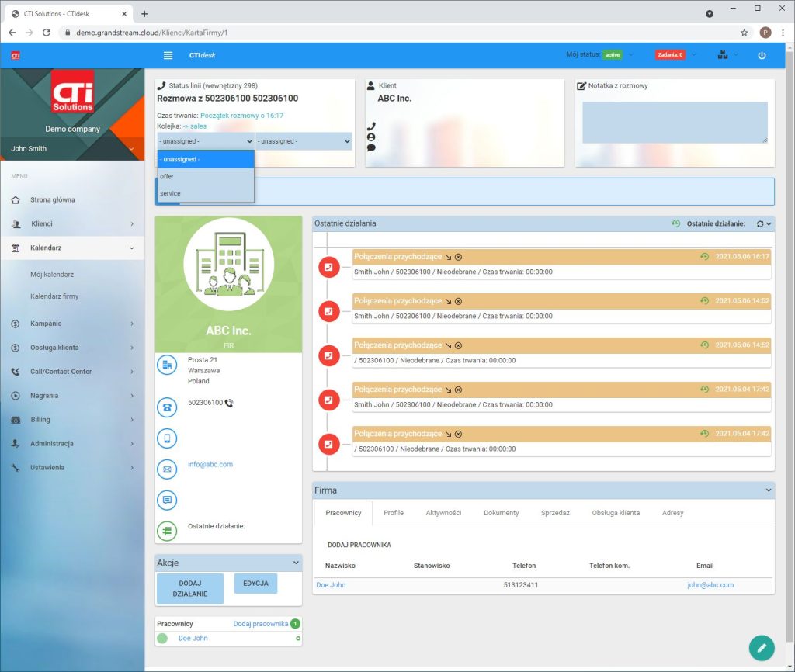
Task: Expand the Klienci menu item
Action: pos(72,223)
